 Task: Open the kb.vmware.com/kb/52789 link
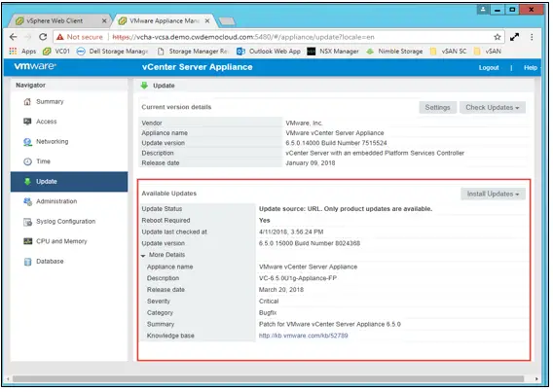coord(304,336)
